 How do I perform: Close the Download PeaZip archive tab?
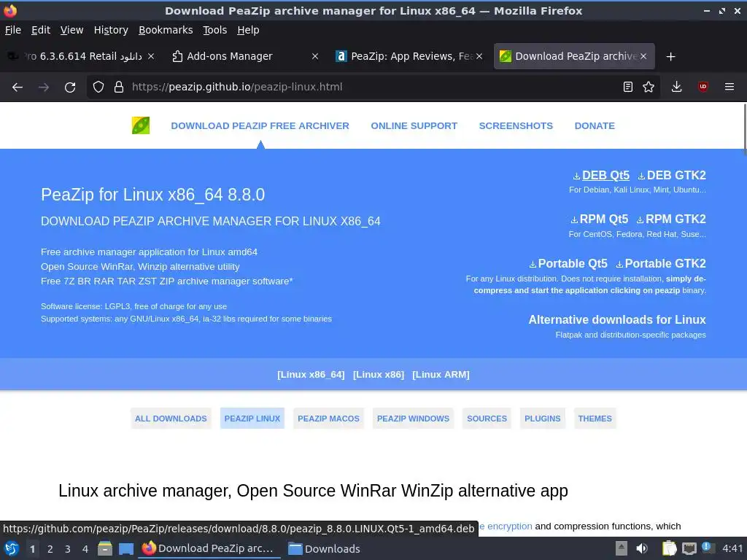click(x=643, y=56)
